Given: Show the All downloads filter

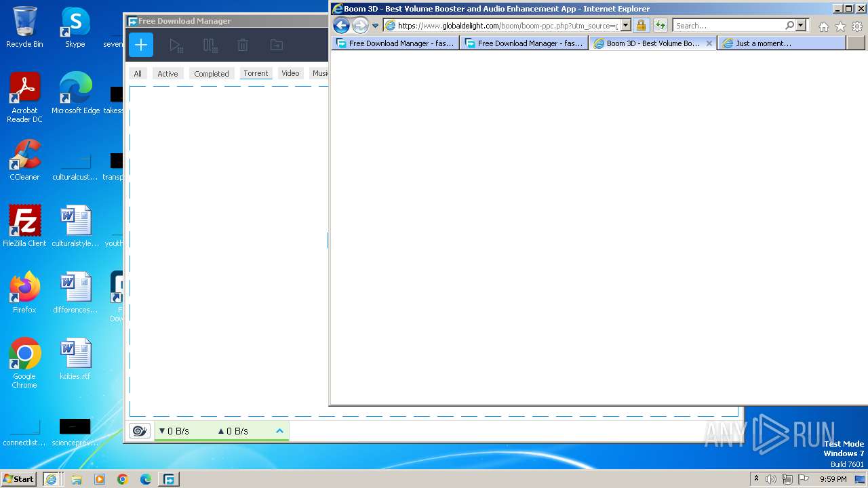Looking at the screenshot, I should [138, 74].
